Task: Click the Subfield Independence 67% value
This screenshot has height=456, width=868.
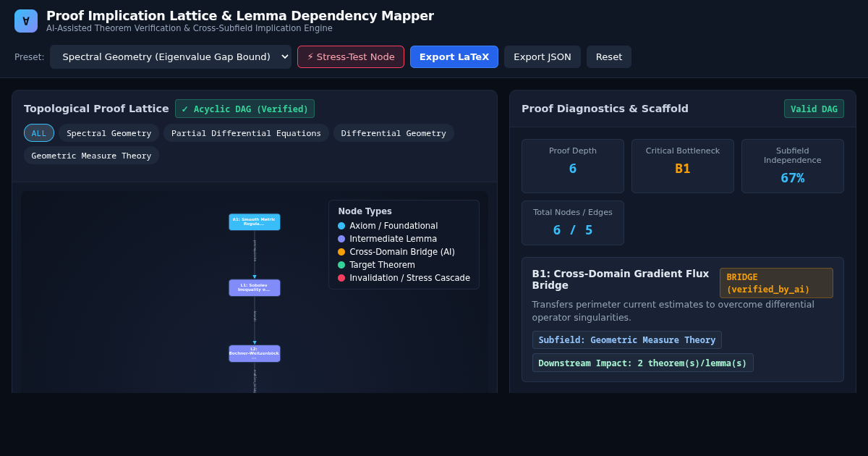Action: point(793,178)
